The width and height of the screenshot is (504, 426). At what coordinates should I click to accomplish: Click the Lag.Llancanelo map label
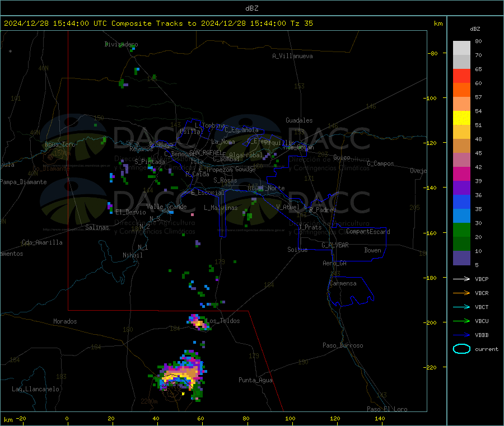[35, 389]
